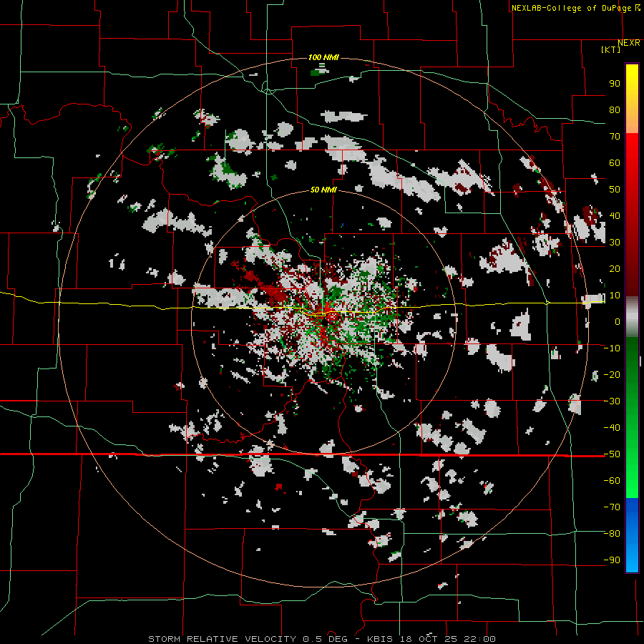Screen dimensions: 644x644
Task: Click the -80 value on the velocity legend
Action: (x=612, y=534)
